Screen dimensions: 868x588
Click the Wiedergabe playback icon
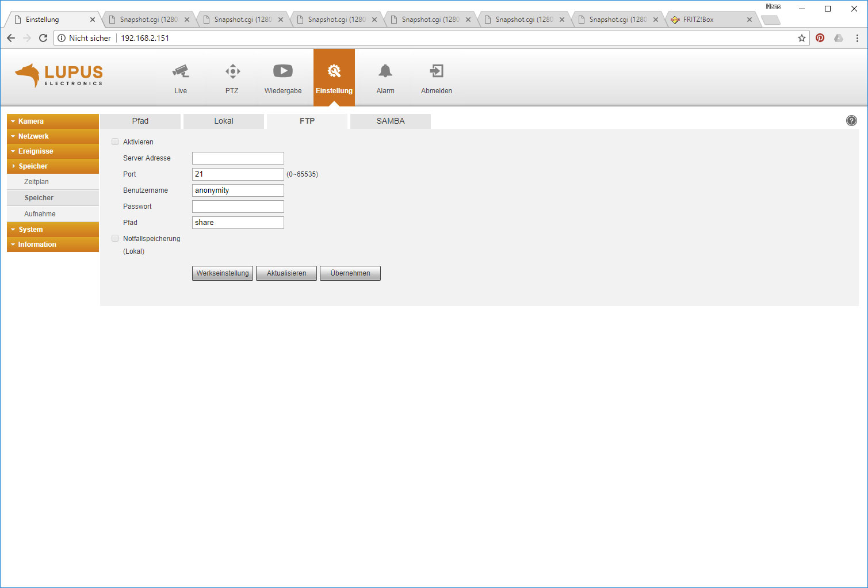282,71
